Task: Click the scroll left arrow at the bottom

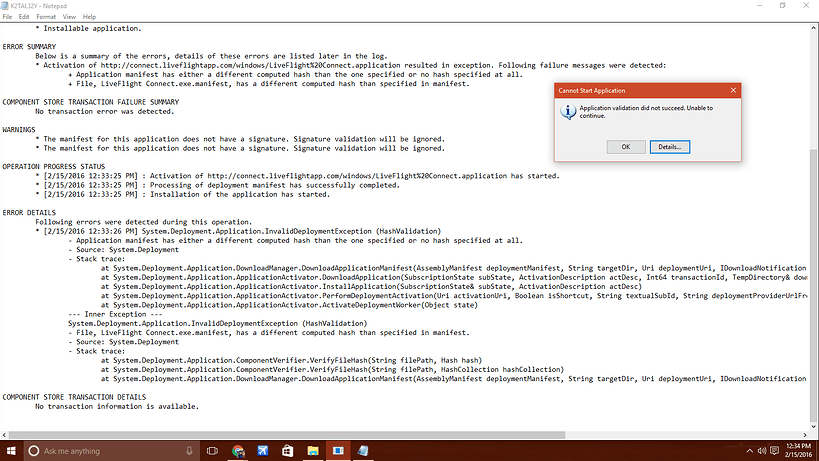Action: [4, 435]
